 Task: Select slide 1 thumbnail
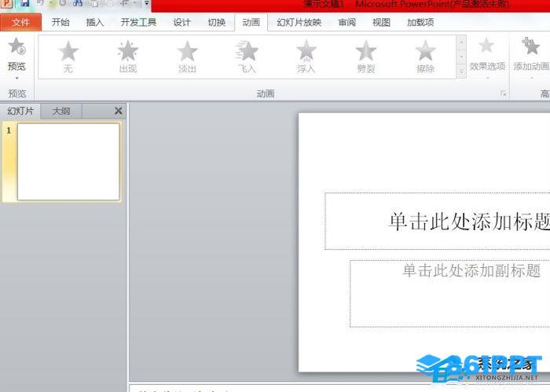pyautogui.click(x=68, y=162)
